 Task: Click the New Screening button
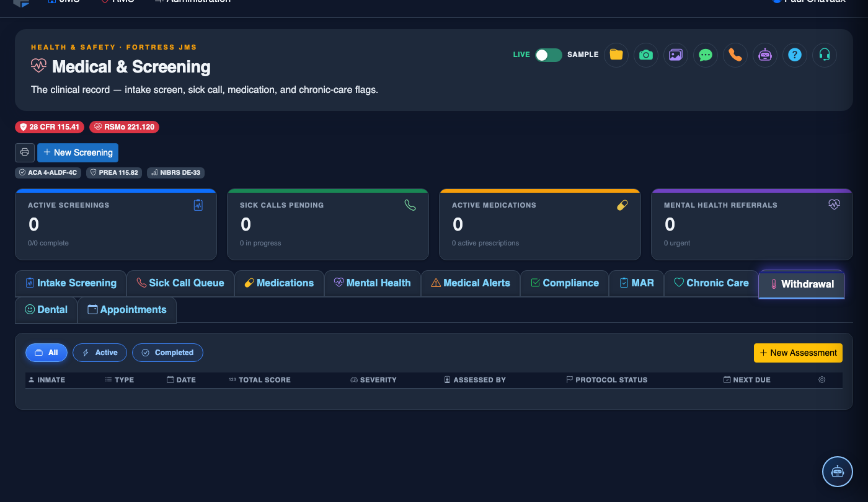point(77,152)
